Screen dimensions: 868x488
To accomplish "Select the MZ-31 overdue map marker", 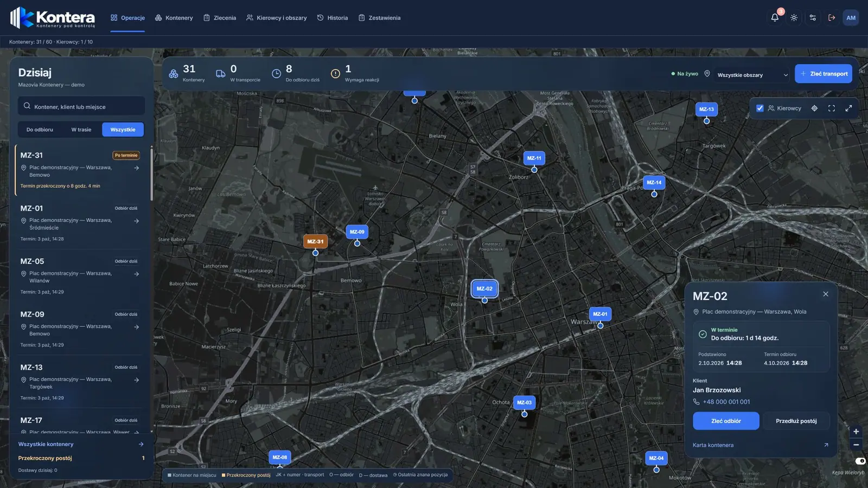I will tap(315, 241).
